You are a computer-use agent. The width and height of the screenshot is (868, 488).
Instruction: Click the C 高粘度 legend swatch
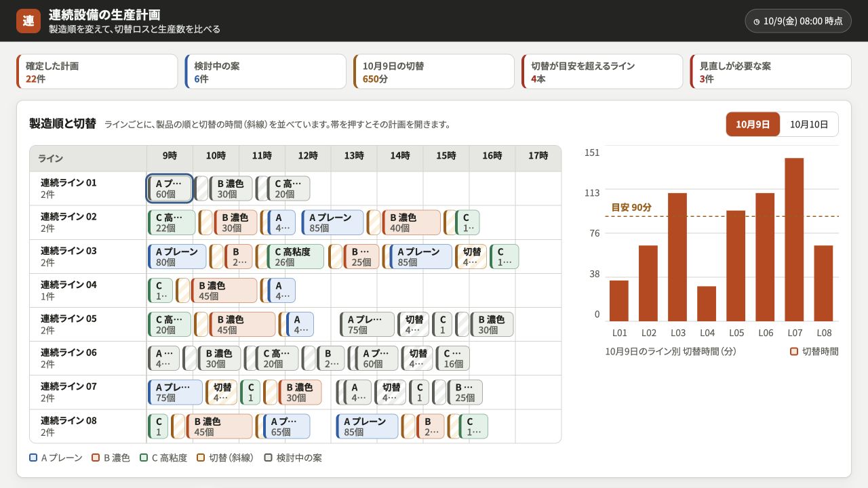coord(144,457)
